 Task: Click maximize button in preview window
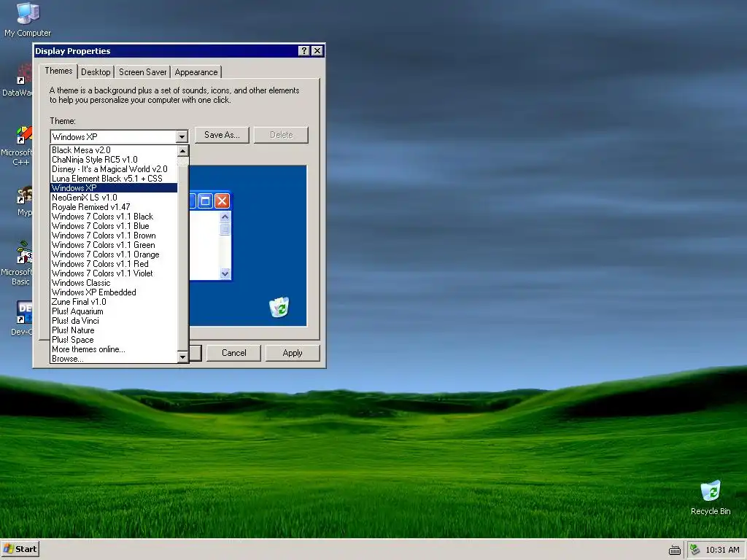205,201
